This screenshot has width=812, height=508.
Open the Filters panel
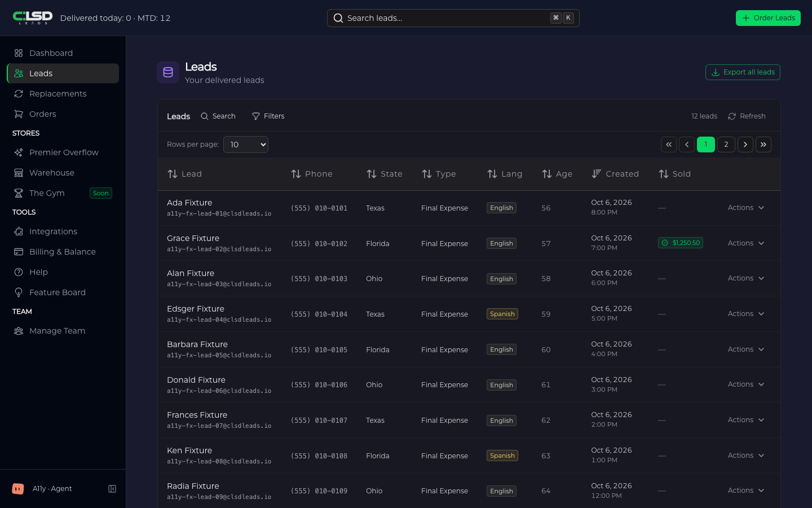268,116
